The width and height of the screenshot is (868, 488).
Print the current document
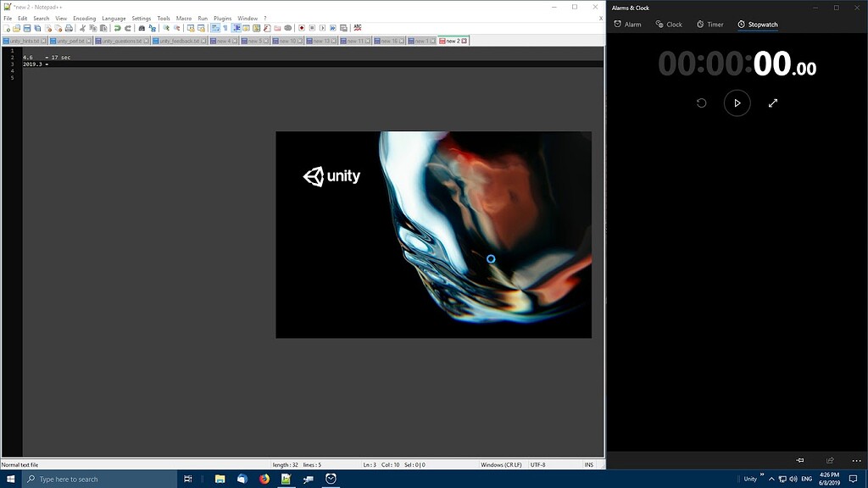click(69, 28)
